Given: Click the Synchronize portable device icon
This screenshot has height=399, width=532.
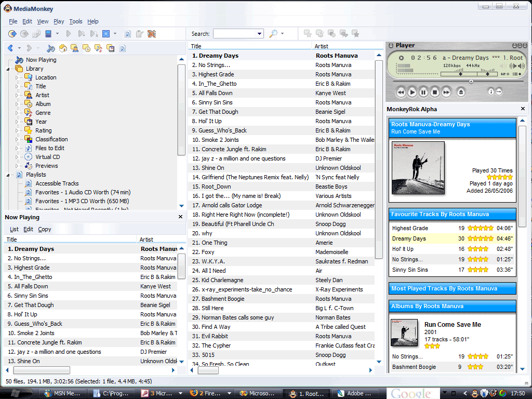Looking at the screenshot, I should coord(48,34).
